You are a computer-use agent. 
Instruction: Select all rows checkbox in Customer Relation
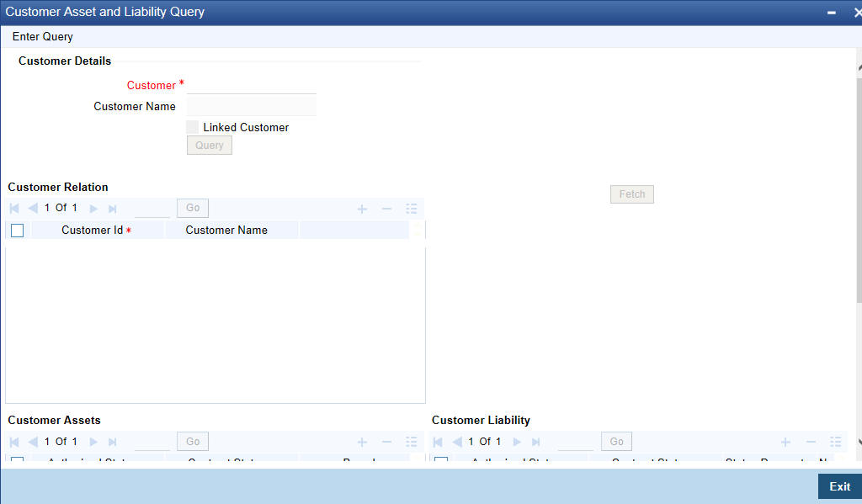click(18, 231)
